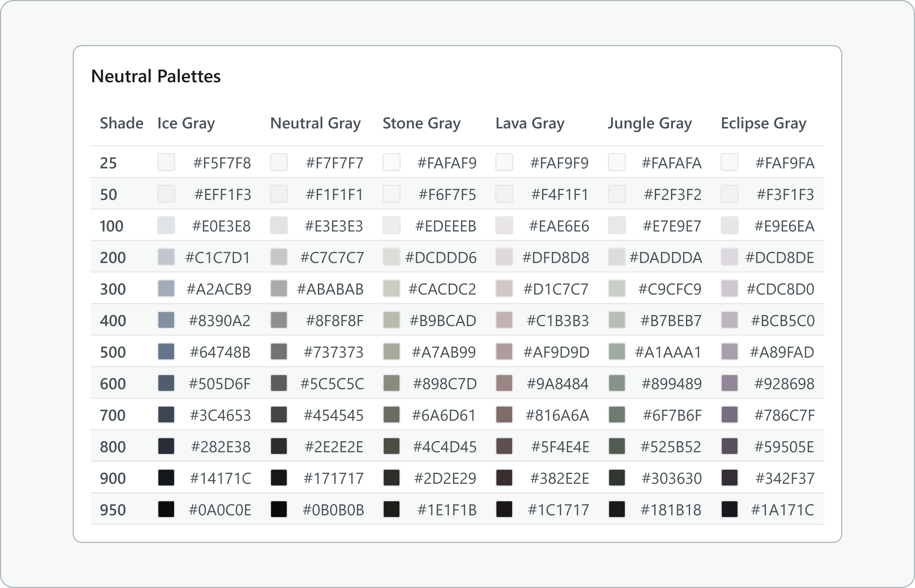Select the shade label 700
915x588 pixels.
(113, 415)
